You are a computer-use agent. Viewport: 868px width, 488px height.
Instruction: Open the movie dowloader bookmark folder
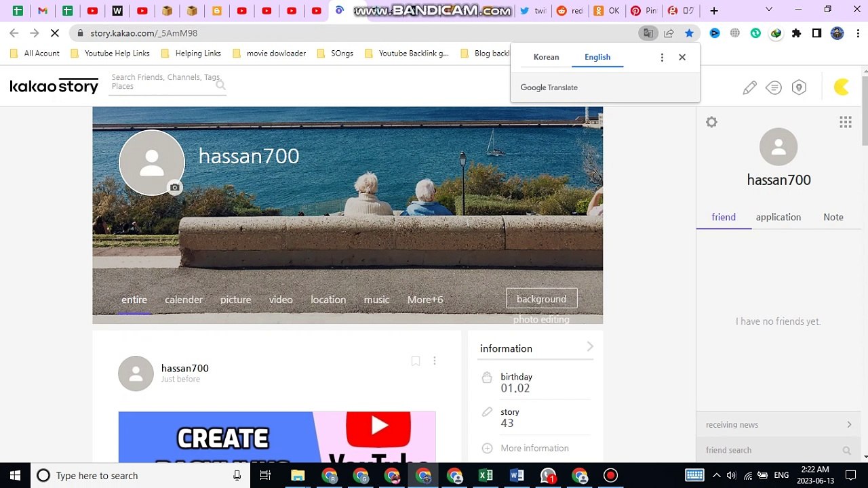[x=269, y=54]
